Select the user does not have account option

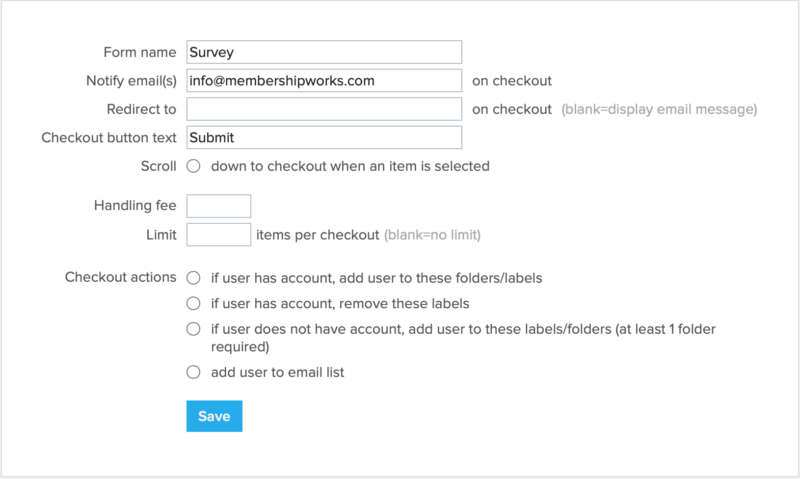(194, 329)
